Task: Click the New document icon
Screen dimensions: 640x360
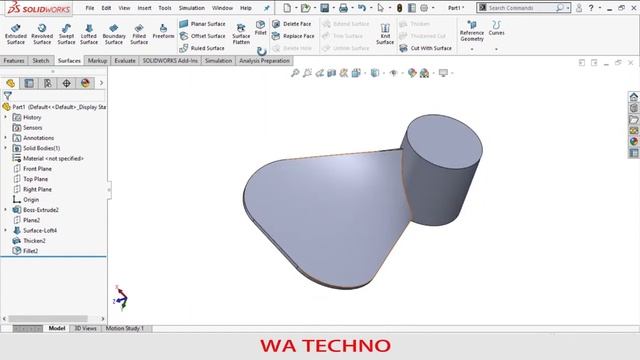Action: coord(287,8)
